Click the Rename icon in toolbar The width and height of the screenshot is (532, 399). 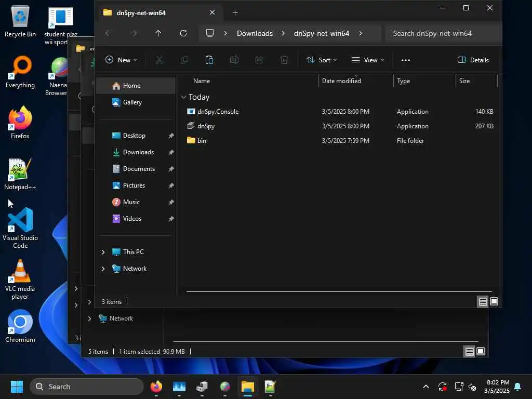point(234,60)
